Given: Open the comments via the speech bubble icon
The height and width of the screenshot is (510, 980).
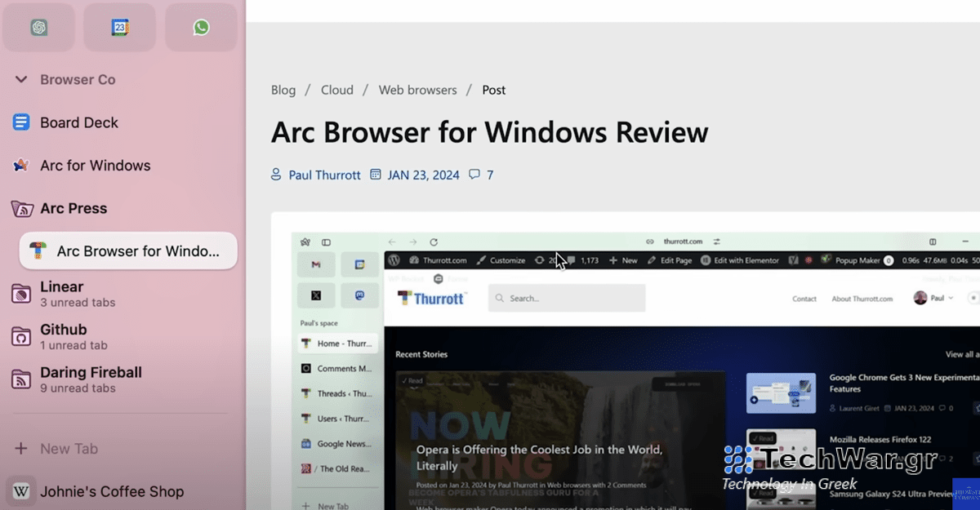Looking at the screenshot, I should click(474, 174).
